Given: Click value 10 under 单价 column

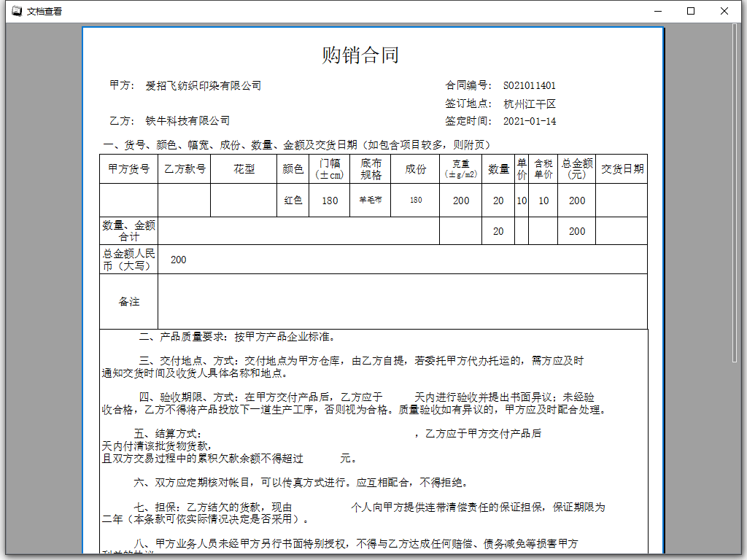Looking at the screenshot, I should pyautogui.click(x=522, y=201).
